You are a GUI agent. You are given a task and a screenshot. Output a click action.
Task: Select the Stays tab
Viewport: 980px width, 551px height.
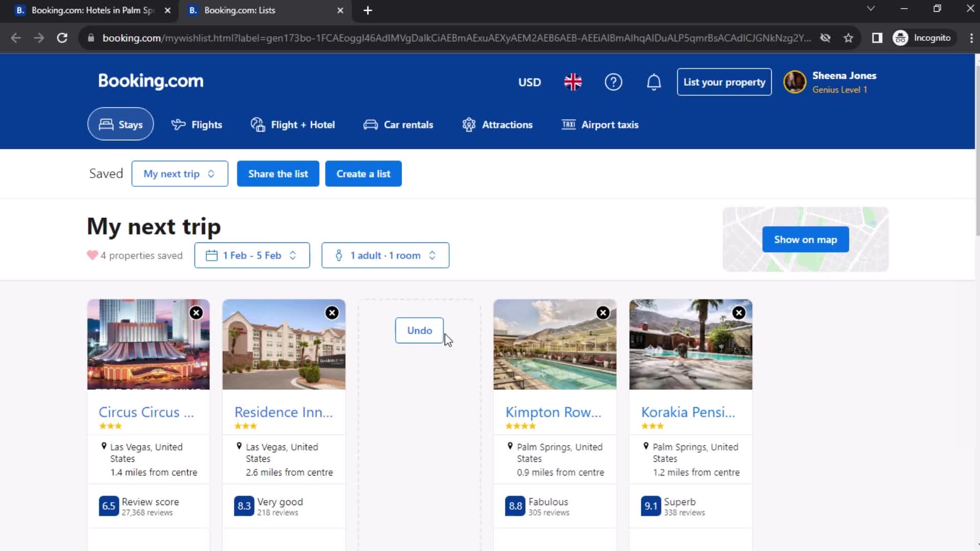(x=120, y=124)
